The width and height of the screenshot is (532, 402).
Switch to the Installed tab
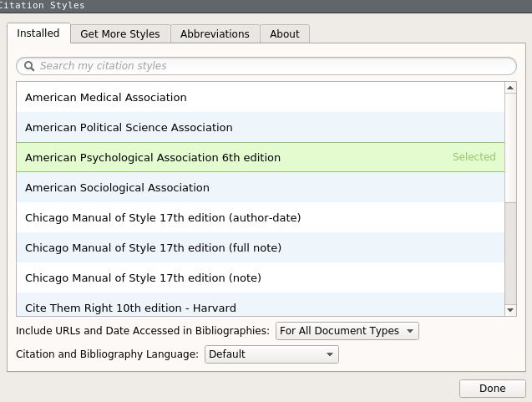click(38, 33)
